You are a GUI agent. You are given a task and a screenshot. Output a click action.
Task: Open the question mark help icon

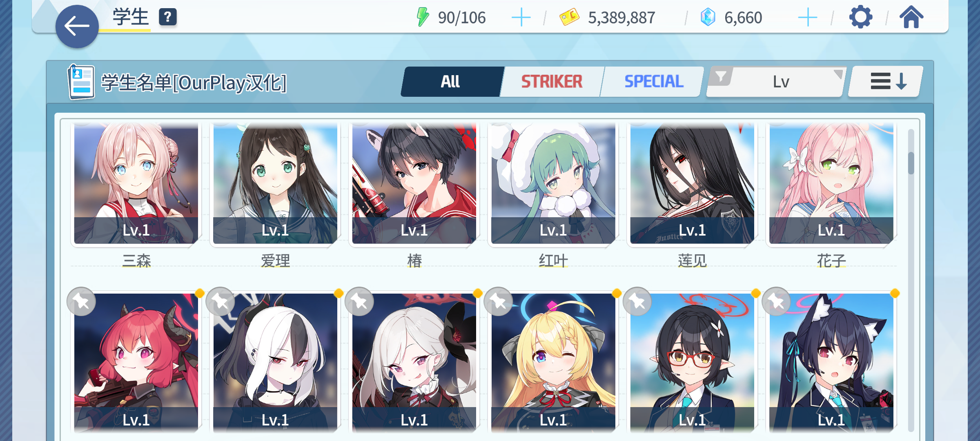point(167,17)
